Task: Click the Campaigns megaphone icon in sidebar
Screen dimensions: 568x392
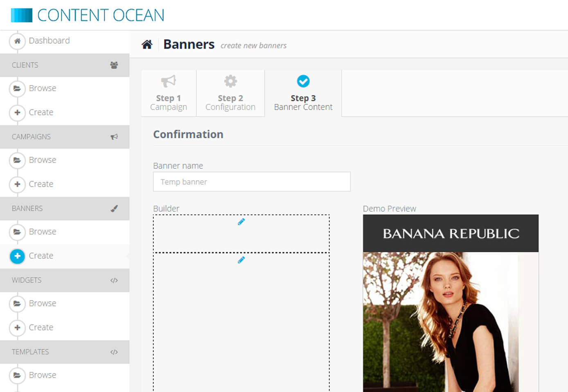Action: 114,137
